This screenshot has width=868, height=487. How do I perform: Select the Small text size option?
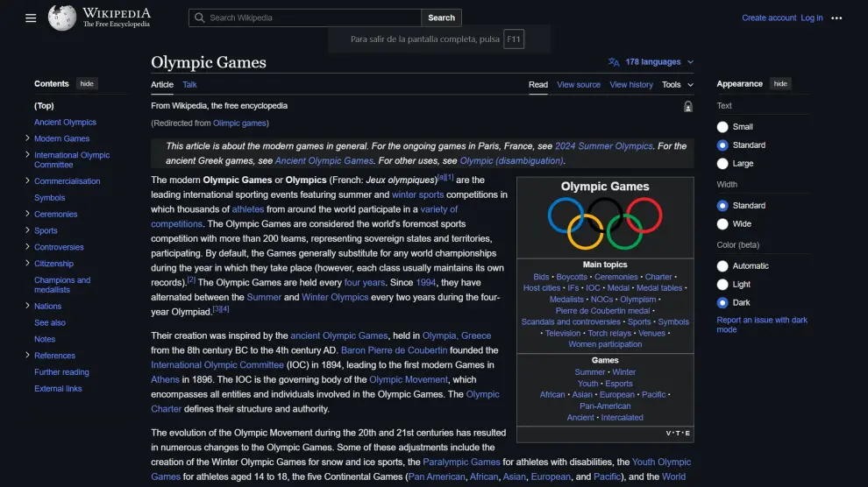722,127
